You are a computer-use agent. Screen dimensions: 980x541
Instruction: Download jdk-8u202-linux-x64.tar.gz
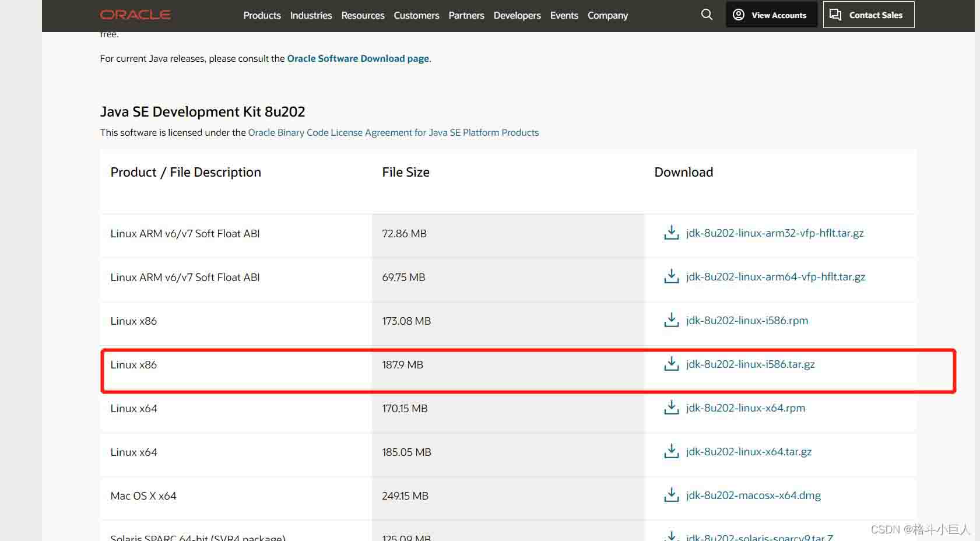click(x=749, y=451)
